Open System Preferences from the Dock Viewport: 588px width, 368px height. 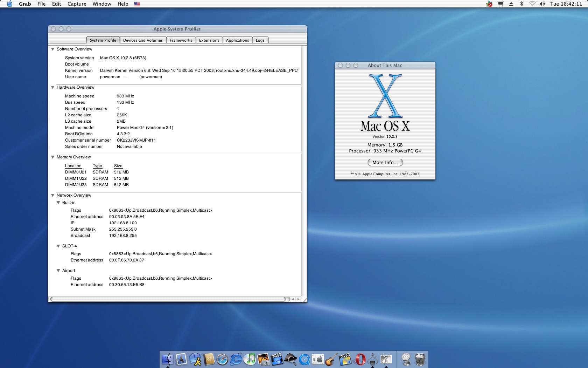pyautogui.click(x=318, y=359)
